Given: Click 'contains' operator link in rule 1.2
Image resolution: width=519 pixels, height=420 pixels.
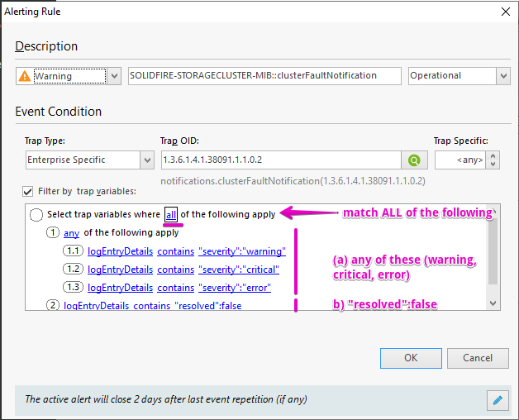Looking at the screenshot, I should point(175,270).
